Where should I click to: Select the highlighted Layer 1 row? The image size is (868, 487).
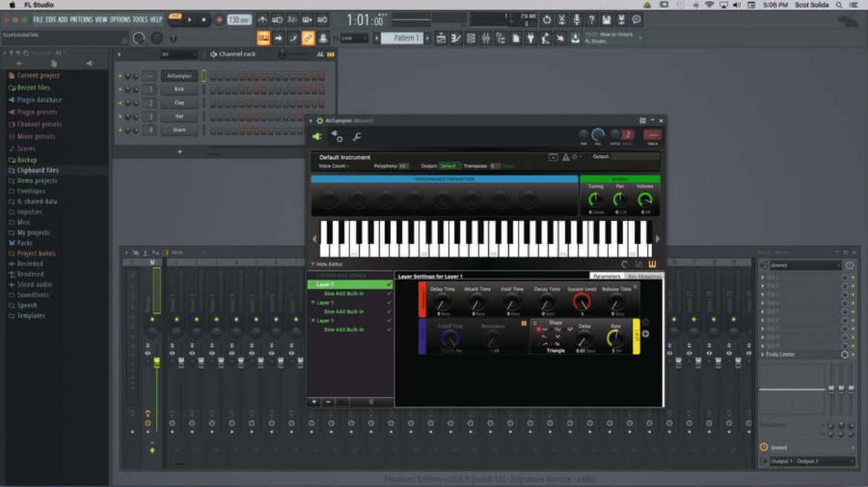click(350, 285)
